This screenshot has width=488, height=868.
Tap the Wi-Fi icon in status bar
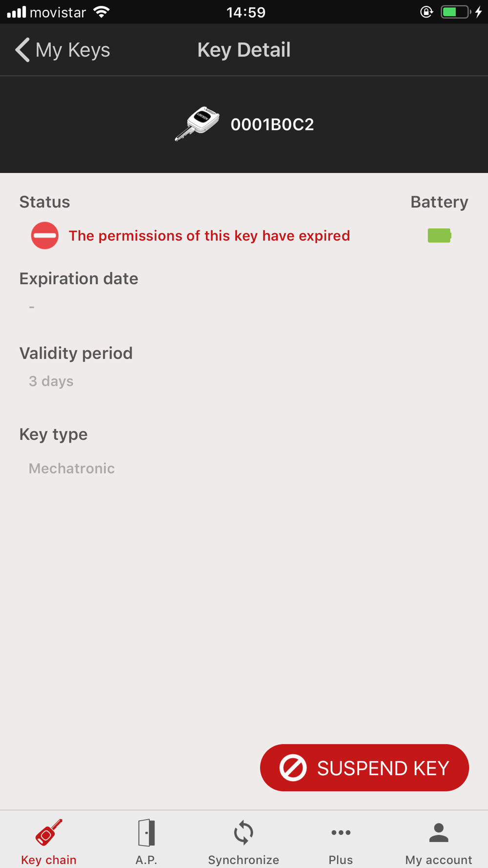[x=102, y=12]
